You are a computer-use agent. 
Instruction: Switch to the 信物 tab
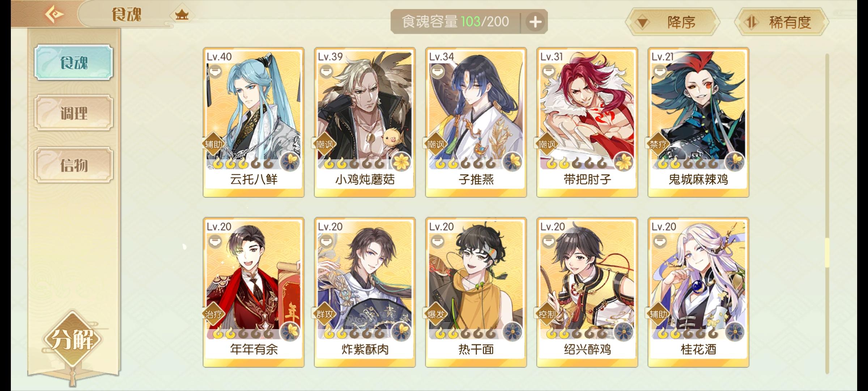click(74, 165)
